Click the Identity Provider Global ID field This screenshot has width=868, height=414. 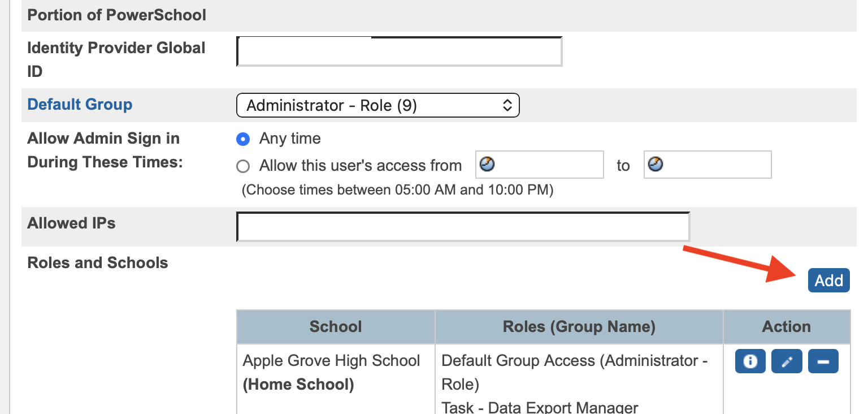pos(399,51)
